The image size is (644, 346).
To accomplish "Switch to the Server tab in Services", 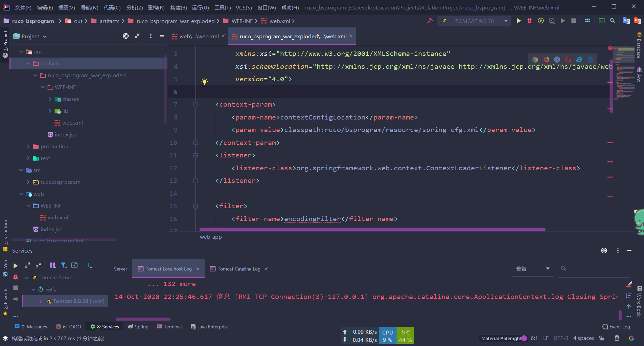I will point(120,269).
